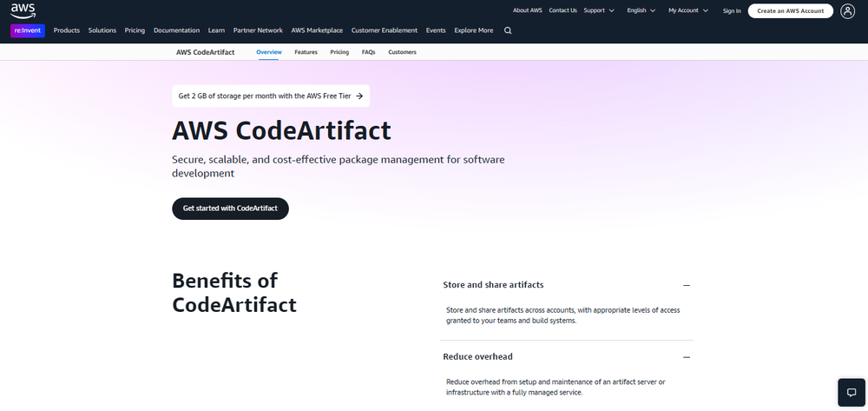Open the Products menu
Screen dimensions: 868x411
pyautogui.click(x=67, y=30)
